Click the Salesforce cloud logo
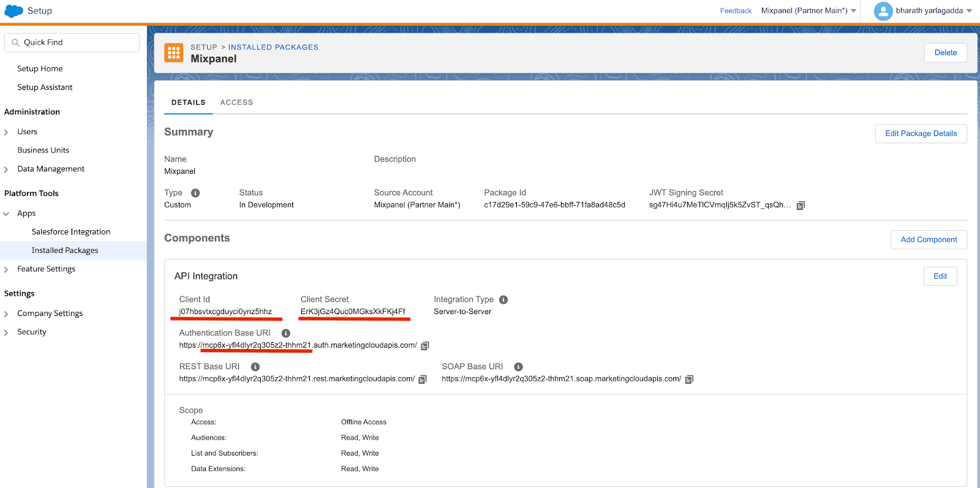The image size is (980, 488). [x=13, y=11]
